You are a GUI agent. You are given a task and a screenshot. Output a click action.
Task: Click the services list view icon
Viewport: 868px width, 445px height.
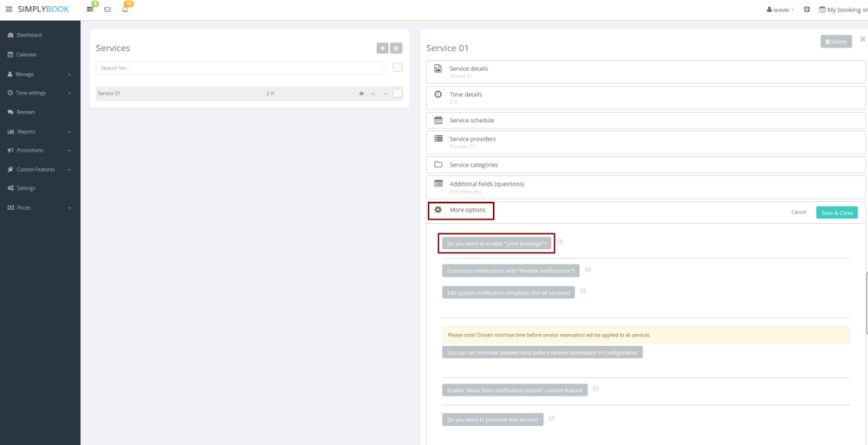click(396, 49)
